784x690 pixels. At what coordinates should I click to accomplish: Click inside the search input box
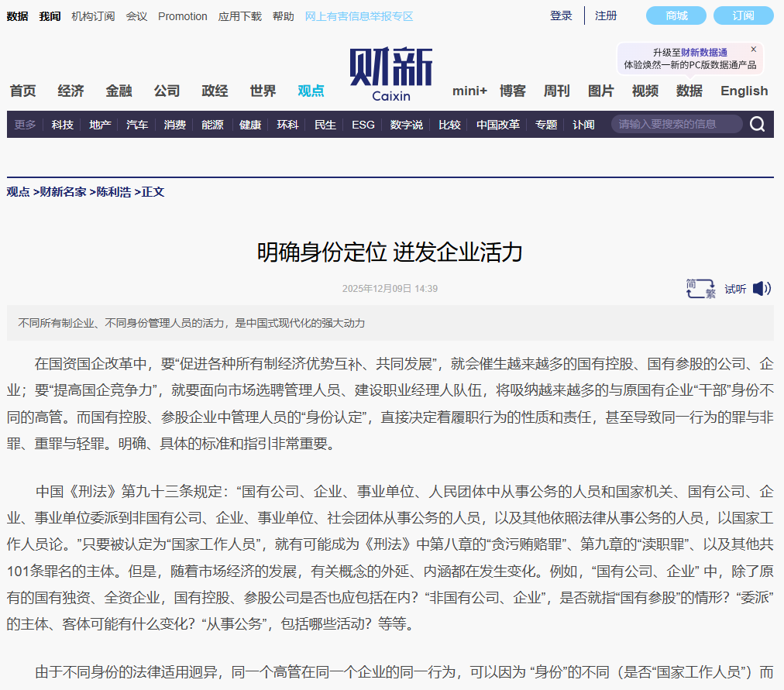pos(674,123)
